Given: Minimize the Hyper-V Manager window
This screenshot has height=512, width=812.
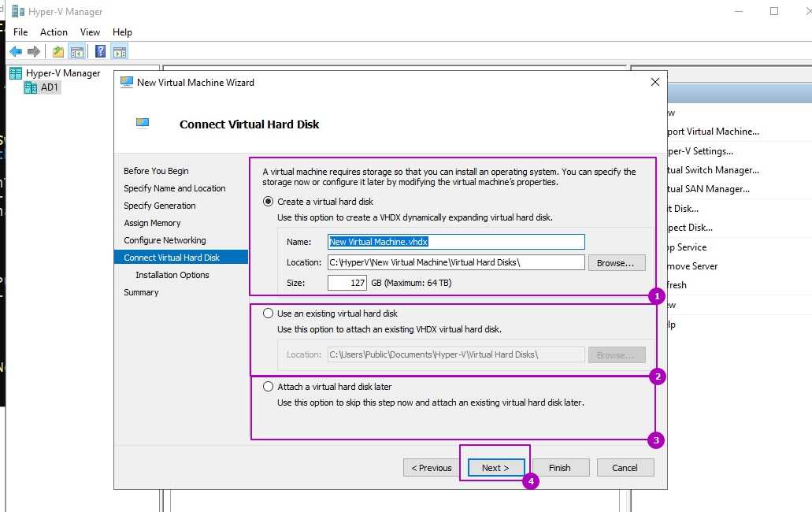Looking at the screenshot, I should (739, 11).
